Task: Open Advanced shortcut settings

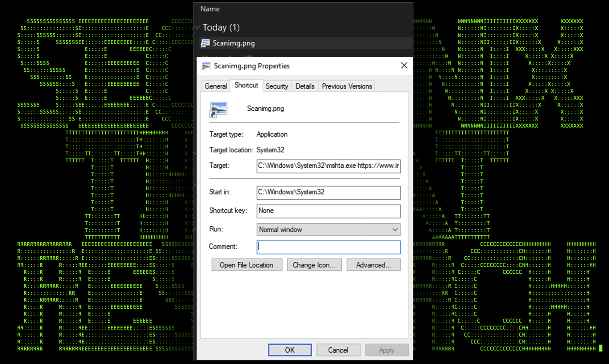Action: [373, 265]
